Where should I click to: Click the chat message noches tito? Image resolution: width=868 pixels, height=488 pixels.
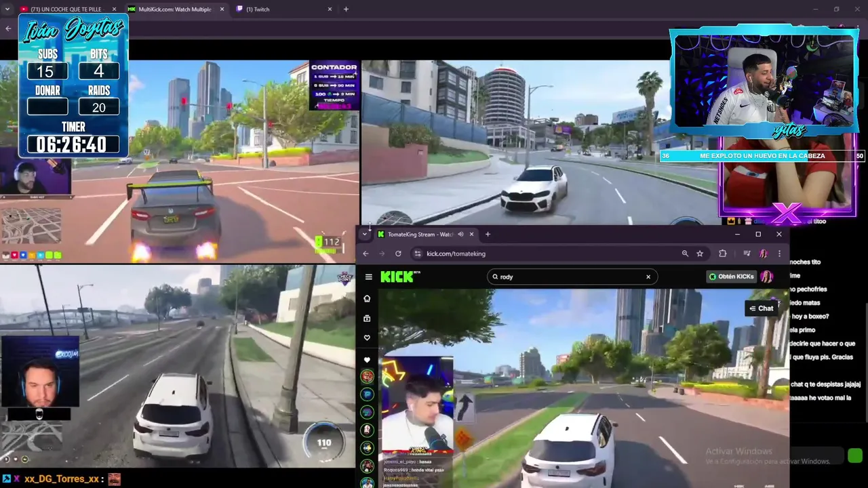[805, 262]
